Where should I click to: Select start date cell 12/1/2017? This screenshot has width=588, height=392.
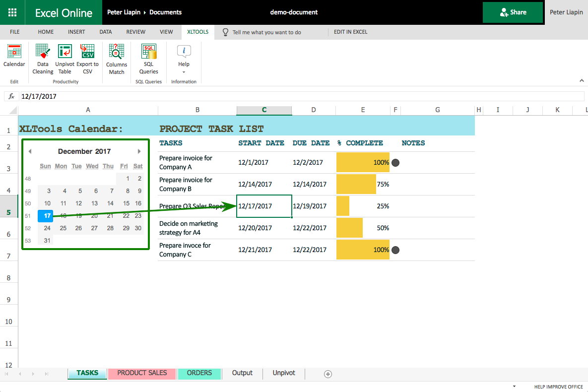(264, 162)
